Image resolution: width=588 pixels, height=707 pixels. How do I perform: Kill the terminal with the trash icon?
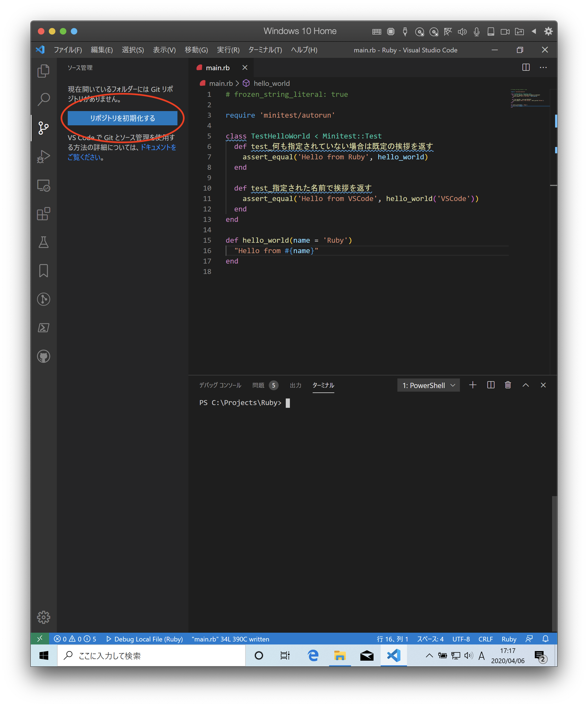[508, 385]
